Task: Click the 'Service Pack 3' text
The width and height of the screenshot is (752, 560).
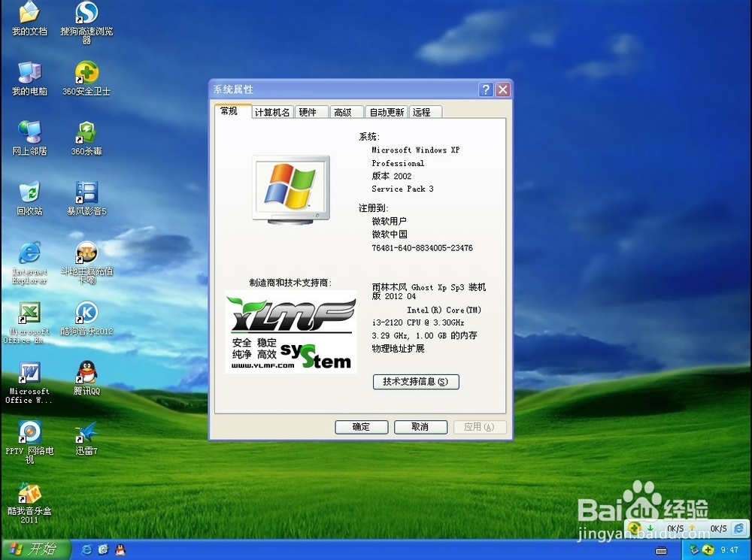Action: [402, 189]
